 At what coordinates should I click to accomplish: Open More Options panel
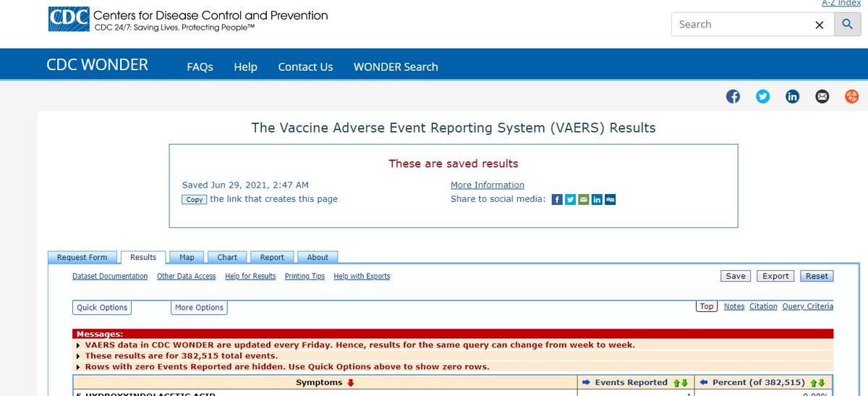[199, 308]
